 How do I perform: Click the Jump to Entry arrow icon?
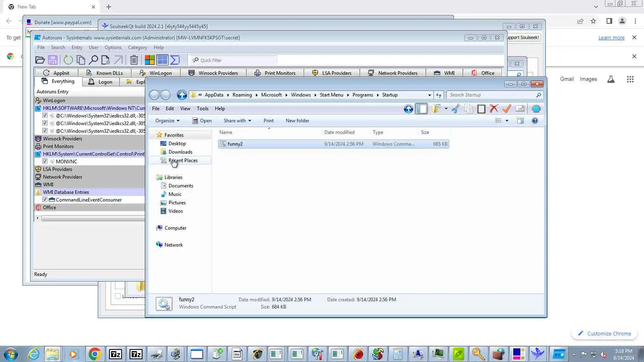tap(118, 60)
